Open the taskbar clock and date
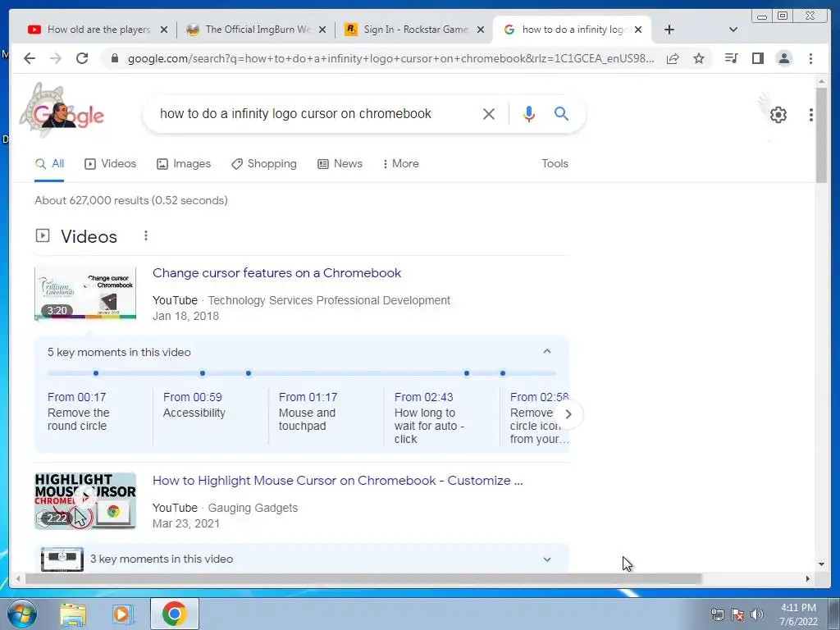840x630 pixels. click(798, 614)
